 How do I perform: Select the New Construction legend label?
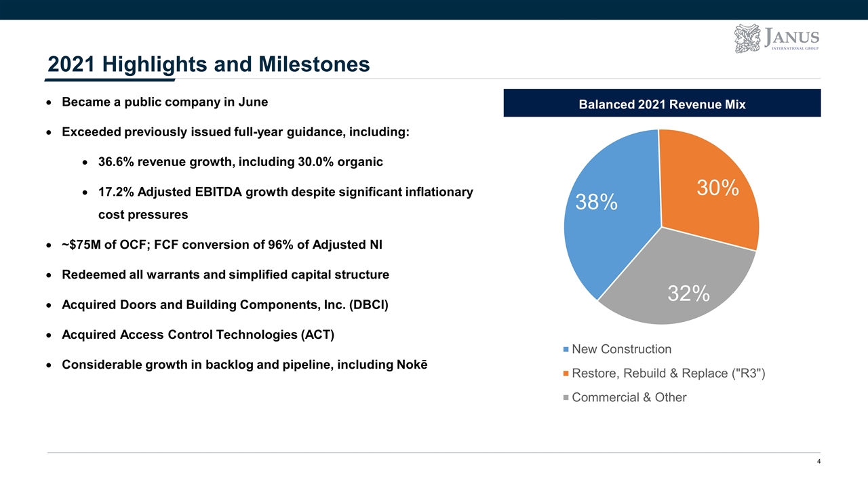pyautogui.click(x=622, y=349)
